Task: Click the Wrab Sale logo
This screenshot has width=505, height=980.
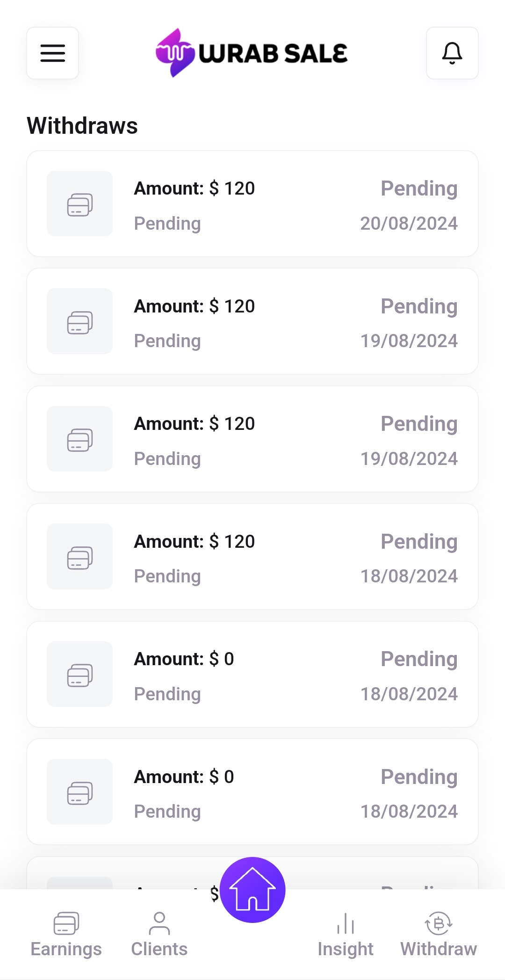Action: click(252, 53)
